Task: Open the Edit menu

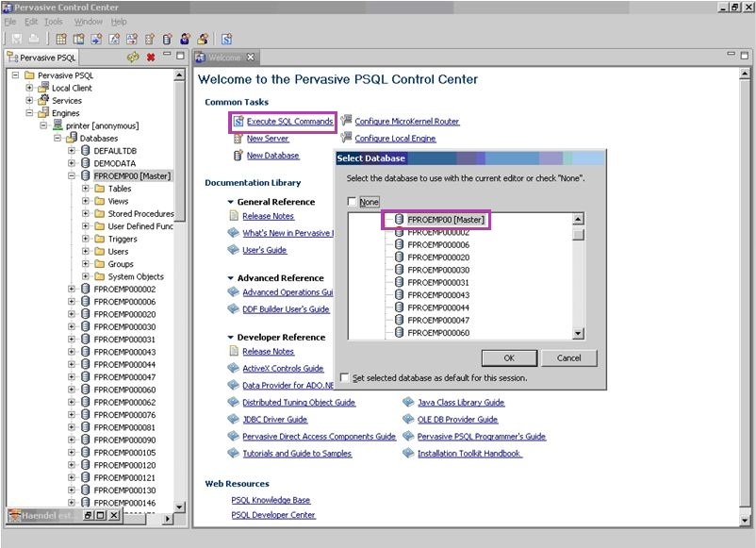Action: (x=31, y=22)
